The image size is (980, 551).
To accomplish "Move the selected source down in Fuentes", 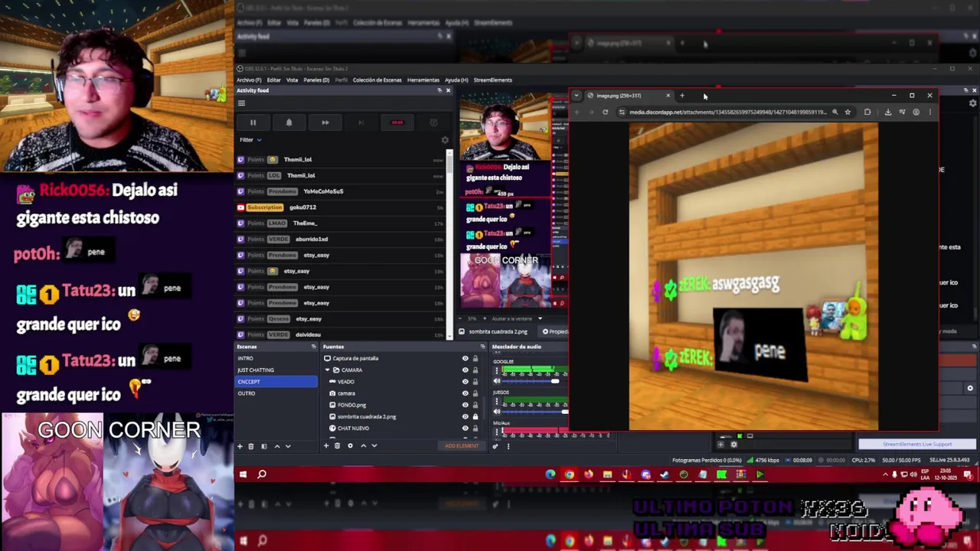I will click(x=374, y=445).
